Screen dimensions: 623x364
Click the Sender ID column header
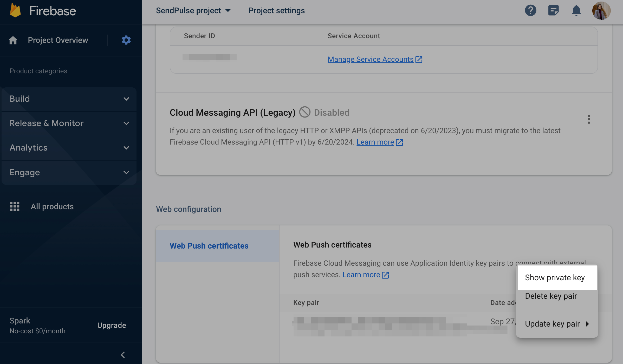(x=199, y=36)
